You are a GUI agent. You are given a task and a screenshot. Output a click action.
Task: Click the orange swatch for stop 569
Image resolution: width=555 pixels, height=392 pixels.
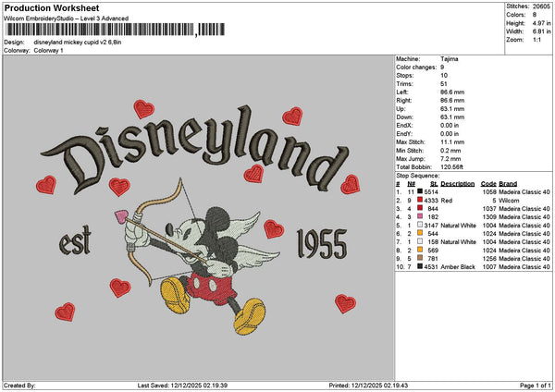[x=422, y=250]
